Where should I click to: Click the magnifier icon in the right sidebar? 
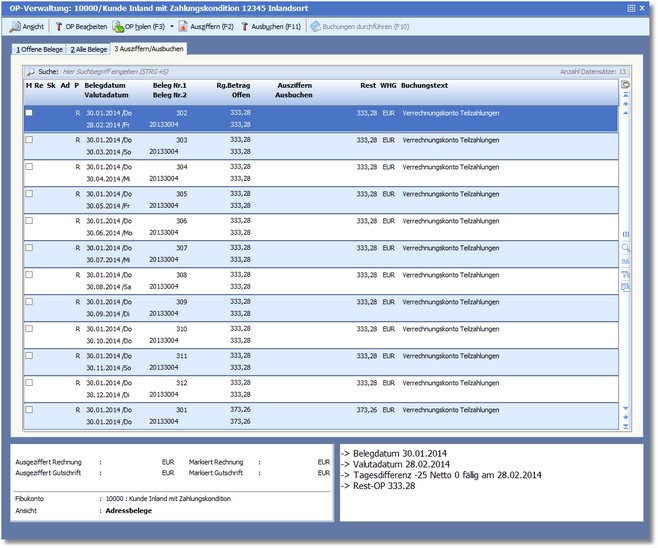pos(626,246)
